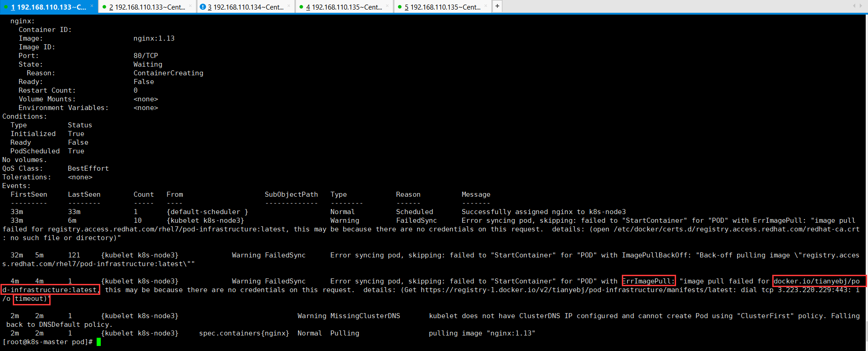Image resolution: width=868 pixels, height=351 pixels.
Task: Click the green connection status dot on tab 4
Action: point(301,7)
